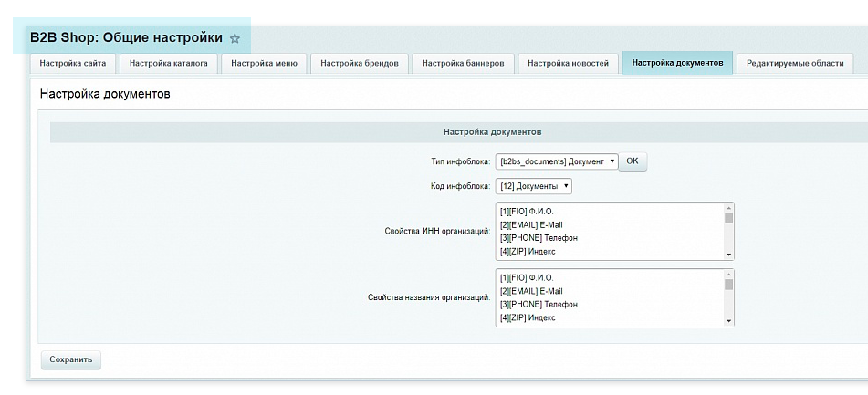Click down arrow of organization name list scrollbar
868x395 pixels.
(x=728, y=321)
